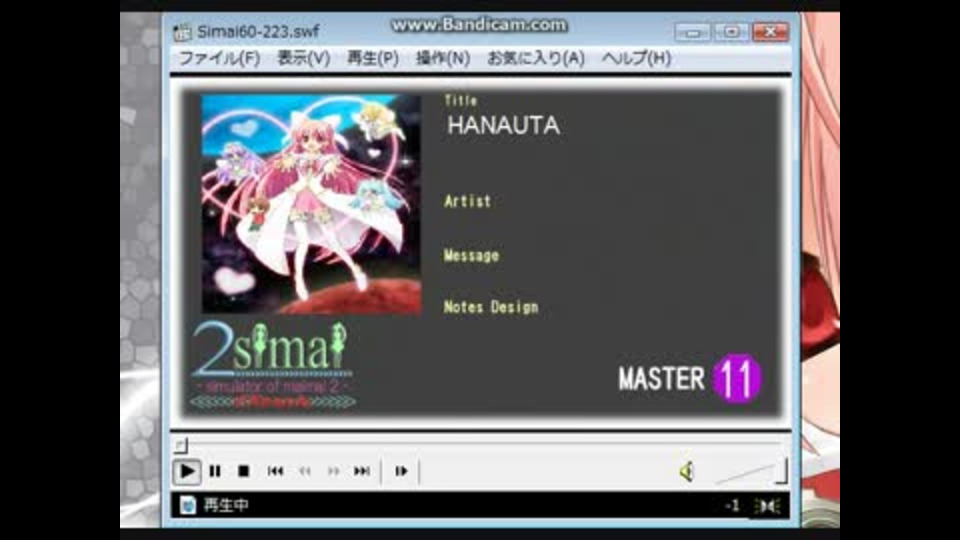Open the 操作(N) menu

pyautogui.click(x=443, y=58)
